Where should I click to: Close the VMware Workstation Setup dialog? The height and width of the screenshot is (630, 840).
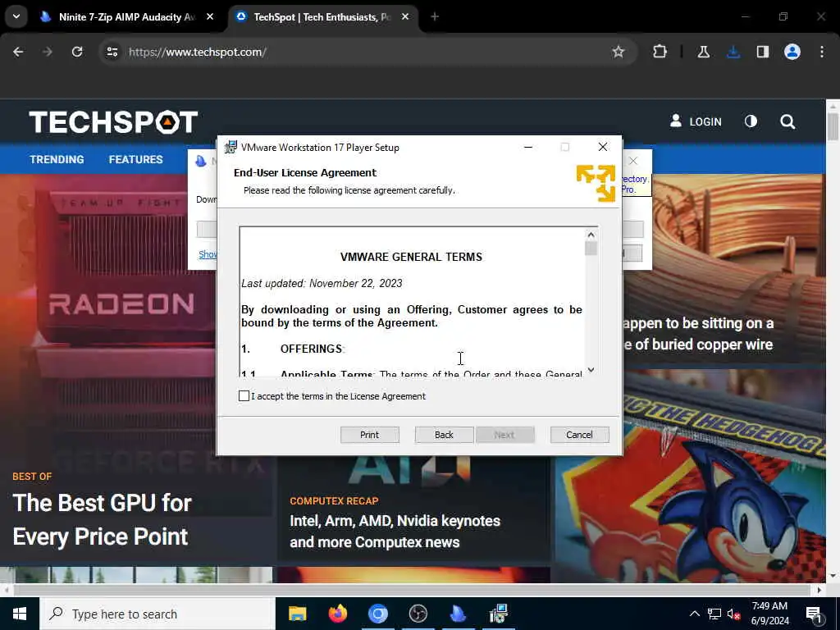click(603, 148)
